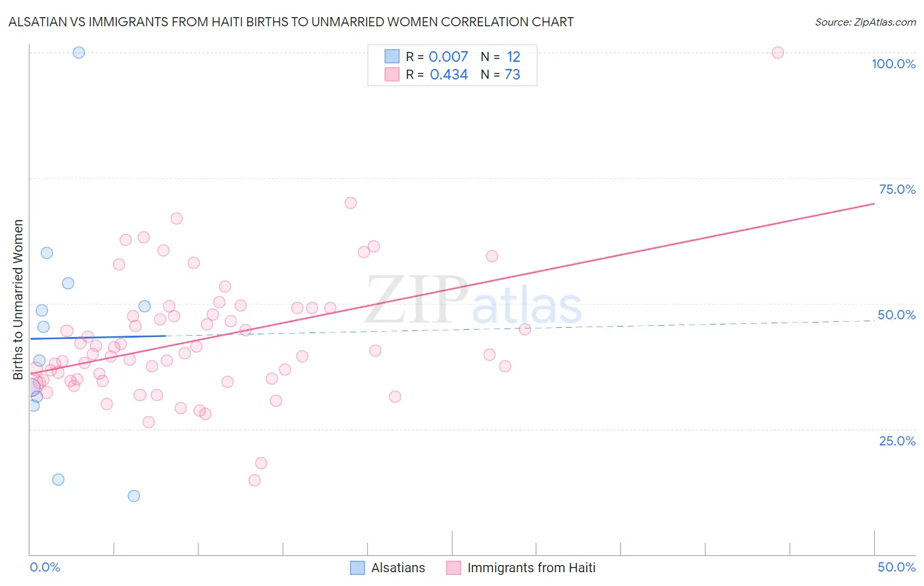Click the 25.0% y-axis tick label
The width and height of the screenshot is (924, 586).
(897, 441)
